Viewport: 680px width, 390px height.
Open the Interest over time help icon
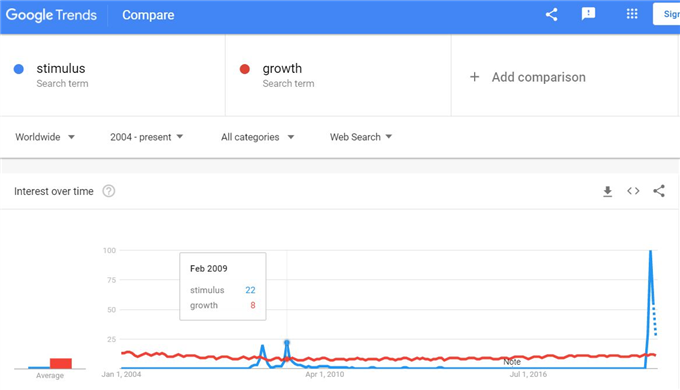[x=109, y=191]
